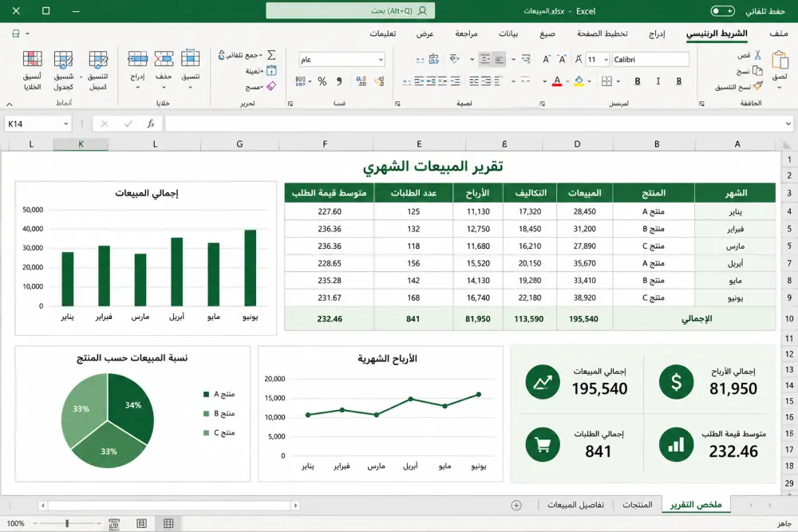
Task: Switch to Page Layout view in status bar
Action: (141, 523)
